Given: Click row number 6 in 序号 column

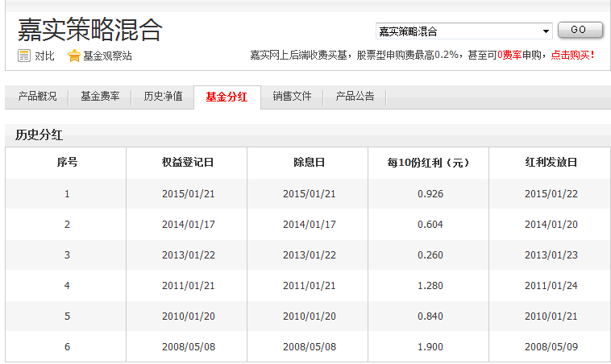Looking at the screenshot, I should [x=67, y=347].
